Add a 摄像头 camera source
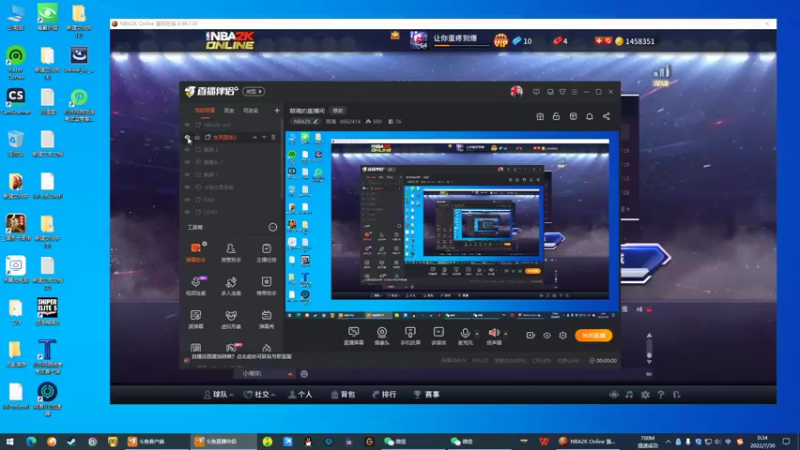Screen dimensions: 800x450 pos(382,336)
